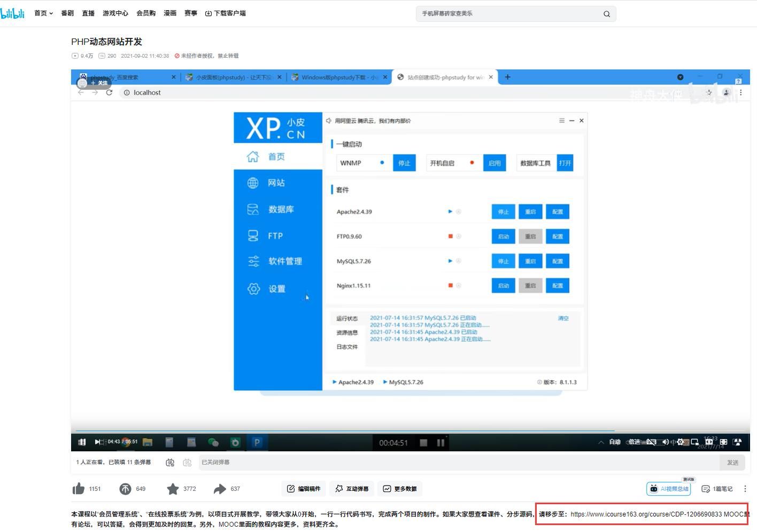Mute the video volume speaker icon
The width and height of the screenshot is (757, 532).
[x=666, y=442]
